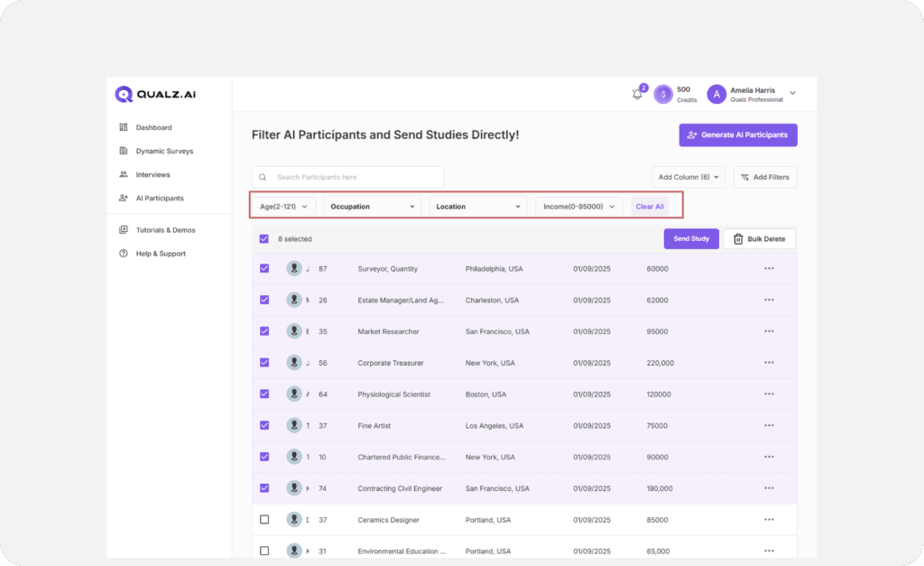This screenshot has height=566, width=924.
Task: Click the notification bell icon
Action: (x=637, y=94)
